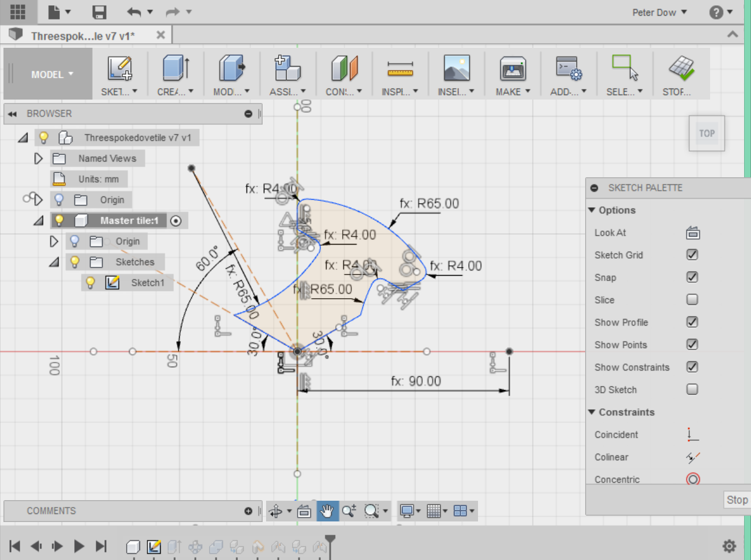Collapse the Options section in Sketch Palette
The image size is (751, 560).
pos(592,210)
